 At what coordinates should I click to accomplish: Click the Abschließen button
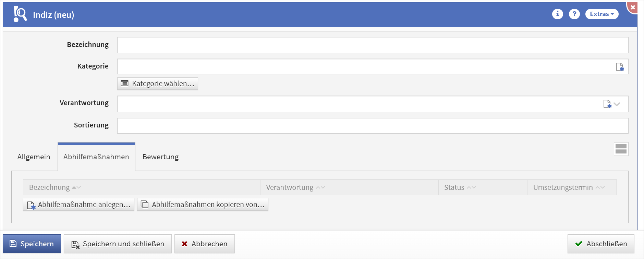pyautogui.click(x=601, y=244)
